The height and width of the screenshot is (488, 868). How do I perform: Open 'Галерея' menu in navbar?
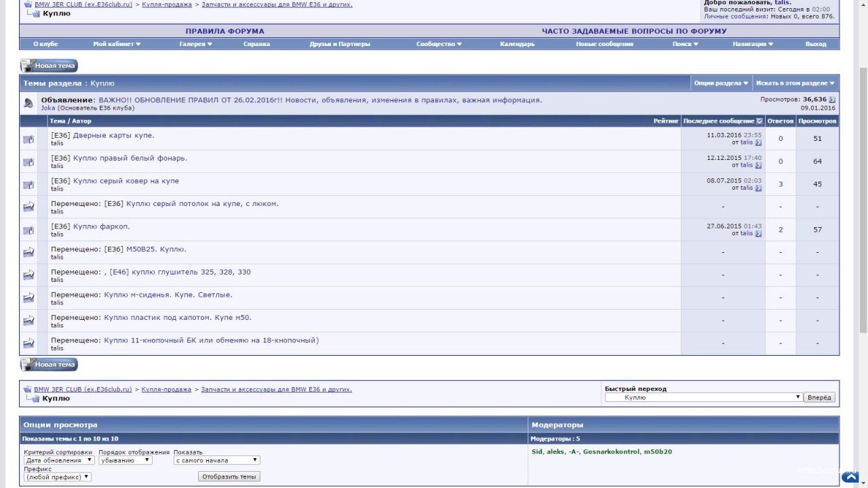pyautogui.click(x=195, y=44)
